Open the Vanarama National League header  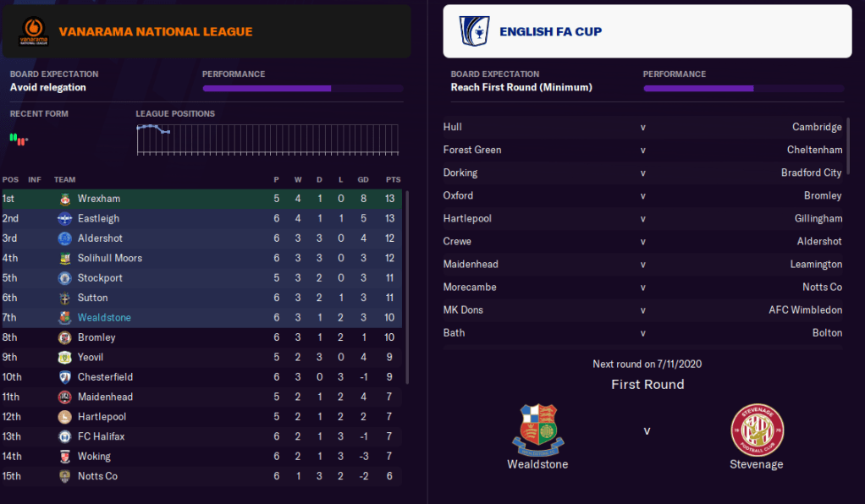pos(156,32)
